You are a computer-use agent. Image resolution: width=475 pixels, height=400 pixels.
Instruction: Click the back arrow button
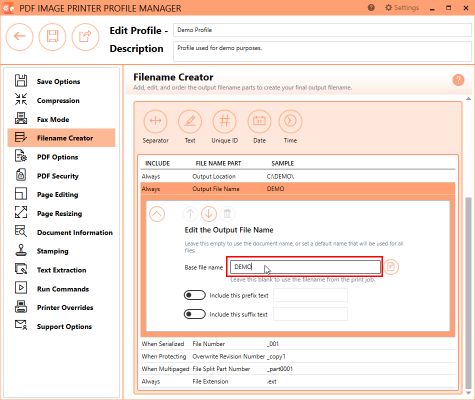pos(19,36)
